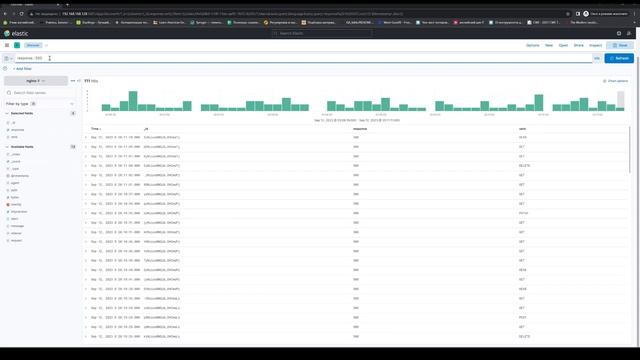Select the _id field under Selected fields
The image size is (640, 360).
pos(13,123)
